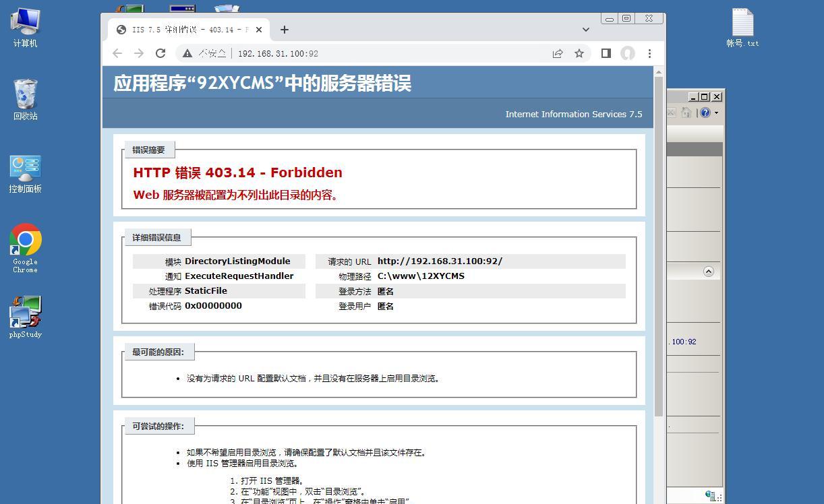Open the Chrome profile avatar
This screenshot has height=504, width=824.
628,53
